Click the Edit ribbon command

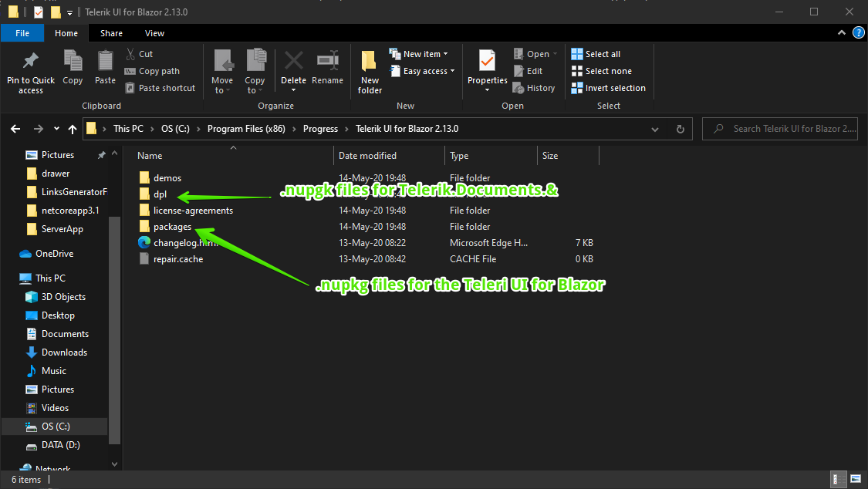(528, 71)
